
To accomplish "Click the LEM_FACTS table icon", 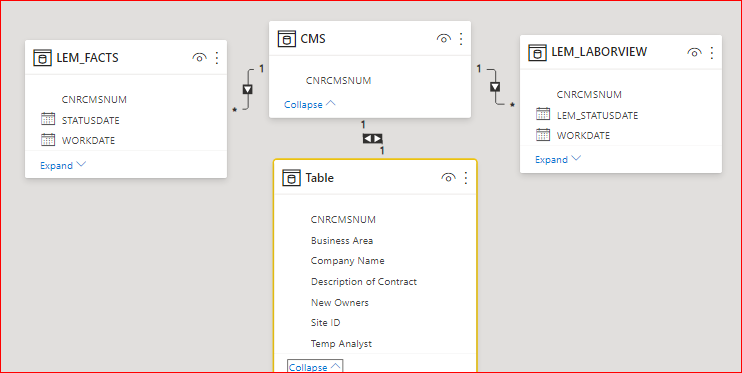I will point(42,58).
